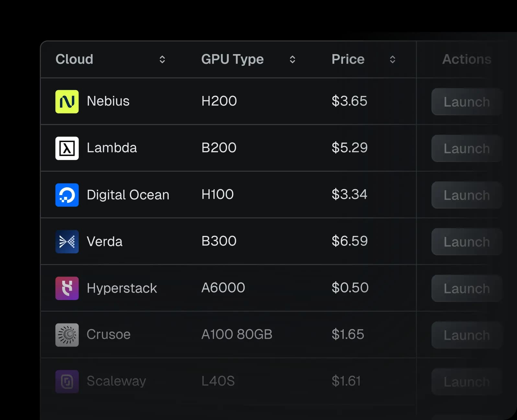
Task: Launch the Nebius H200 instance
Action: coord(466,102)
